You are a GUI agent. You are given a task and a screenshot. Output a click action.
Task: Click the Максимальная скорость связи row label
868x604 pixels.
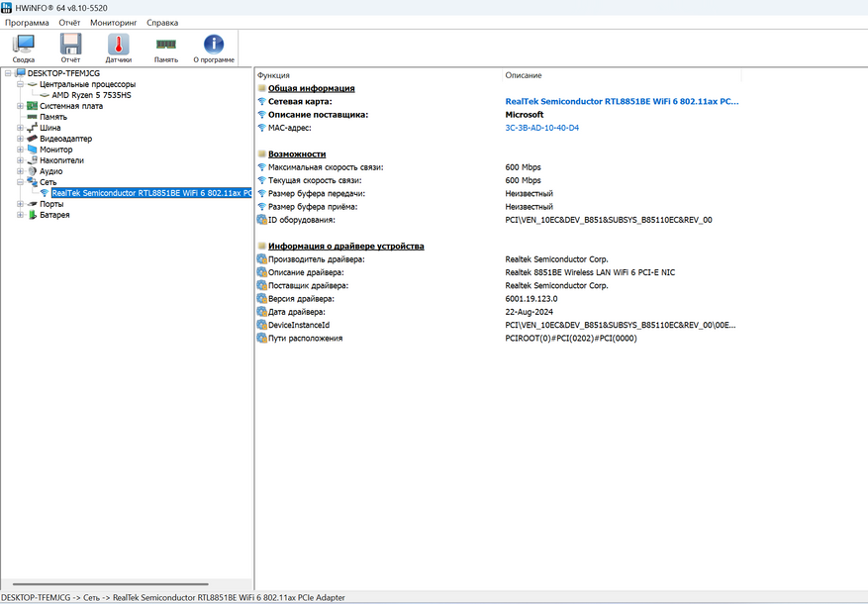point(326,167)
